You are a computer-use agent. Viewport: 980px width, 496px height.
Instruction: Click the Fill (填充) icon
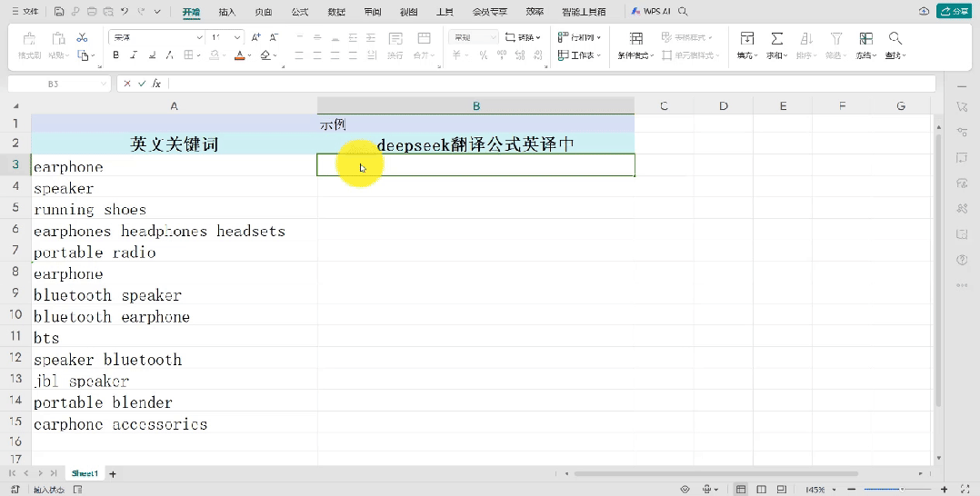click(746, 39)
